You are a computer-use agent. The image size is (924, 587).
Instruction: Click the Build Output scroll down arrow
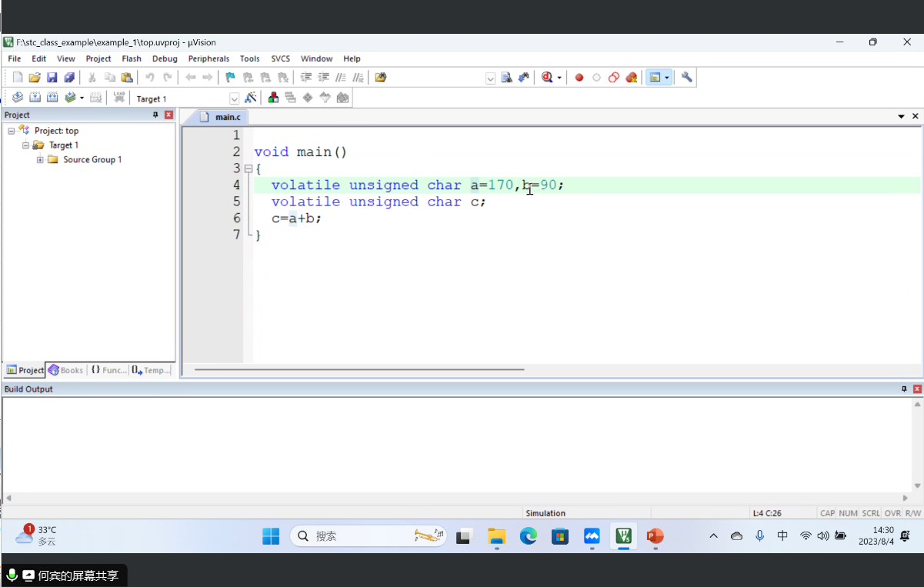click(x=917, y=486)
